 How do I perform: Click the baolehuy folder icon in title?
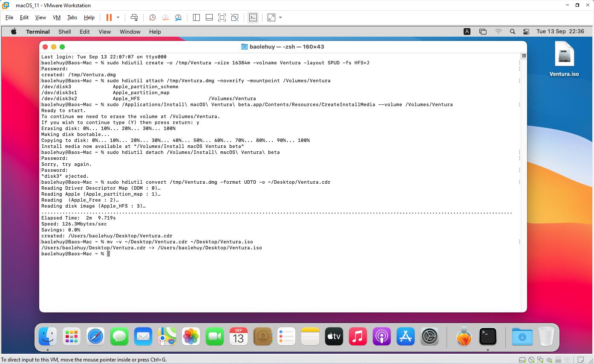point(245,46)
